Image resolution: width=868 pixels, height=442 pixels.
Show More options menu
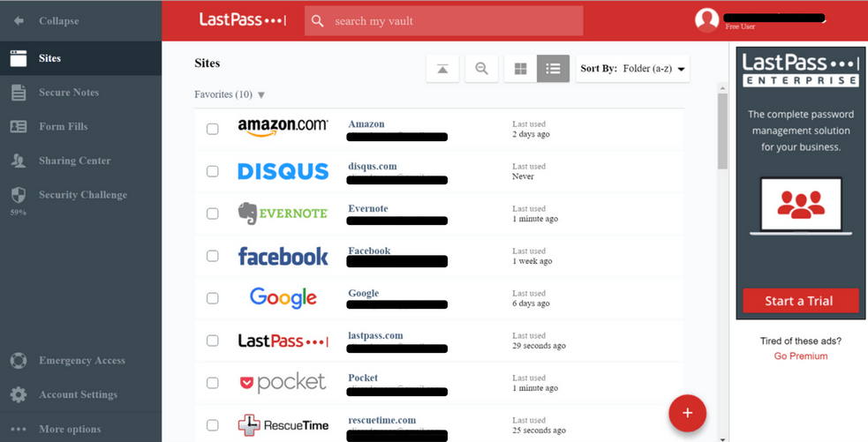point(81,429)
